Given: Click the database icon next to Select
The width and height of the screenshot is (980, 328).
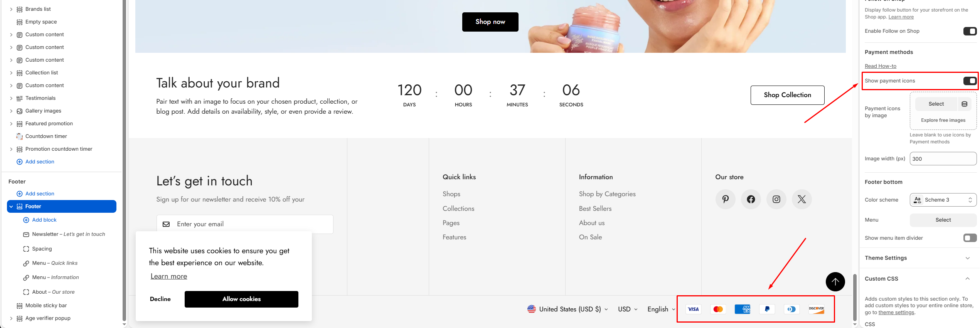Looking at the screenshot, I should [x=964, y=104].
